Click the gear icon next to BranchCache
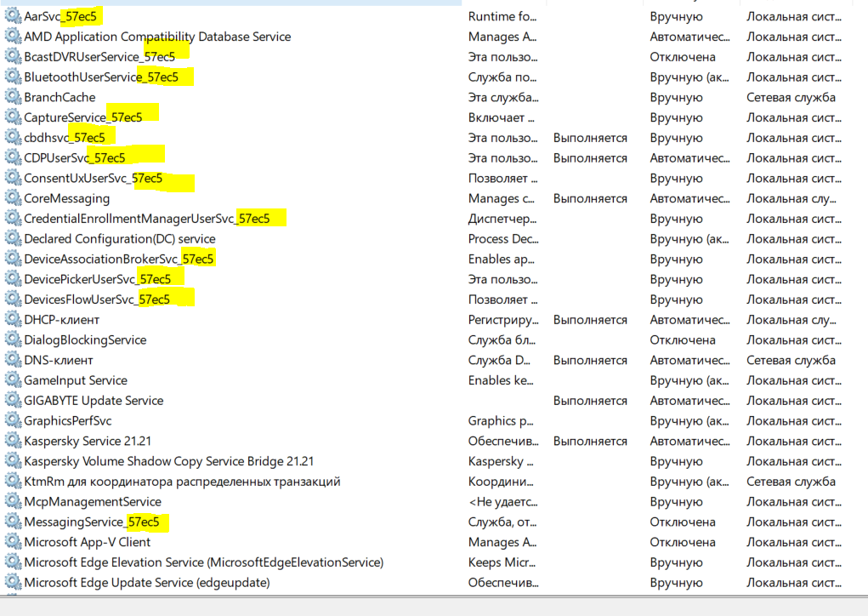The height and width of the screenshot is (616, 868). click(14, 97)
